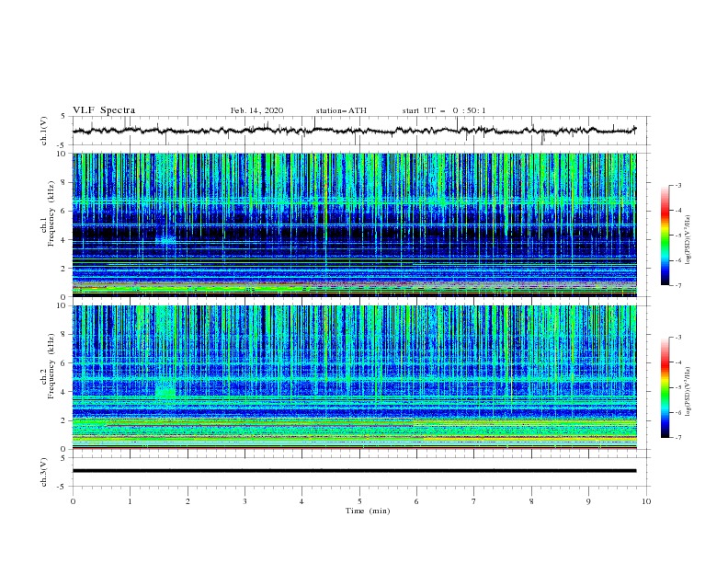
Task: Click the "8" kHz tick of ch.1 spectrogram
Action: click(64, 182)
